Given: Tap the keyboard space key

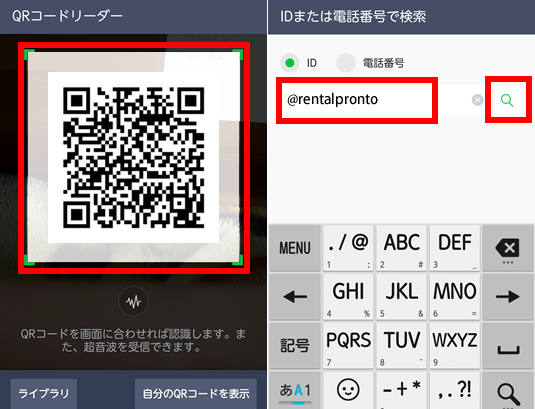Looking at the screenshot, I should point(508,346).
